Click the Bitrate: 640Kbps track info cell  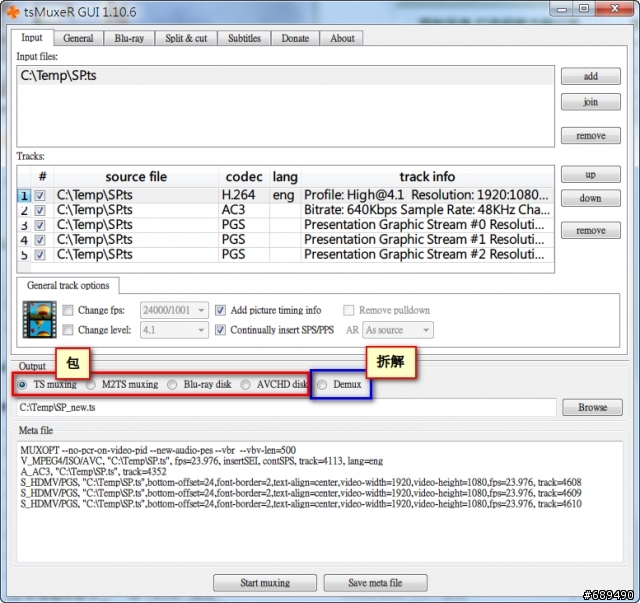[x=427, y=210]
